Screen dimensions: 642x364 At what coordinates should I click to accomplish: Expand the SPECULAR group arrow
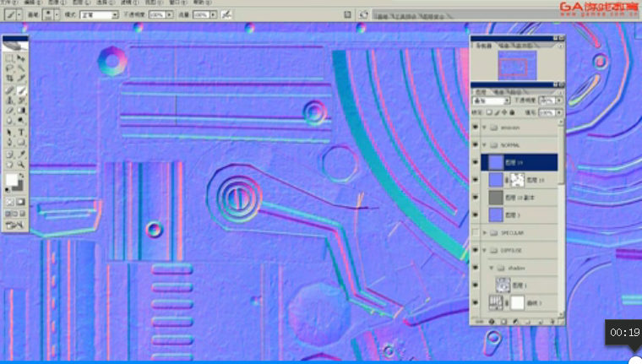coord(485,232)
